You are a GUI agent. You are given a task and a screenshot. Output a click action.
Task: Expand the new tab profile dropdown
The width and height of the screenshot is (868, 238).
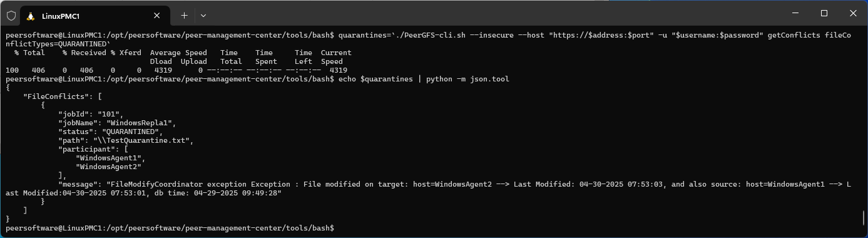click(x=203, y=15)
